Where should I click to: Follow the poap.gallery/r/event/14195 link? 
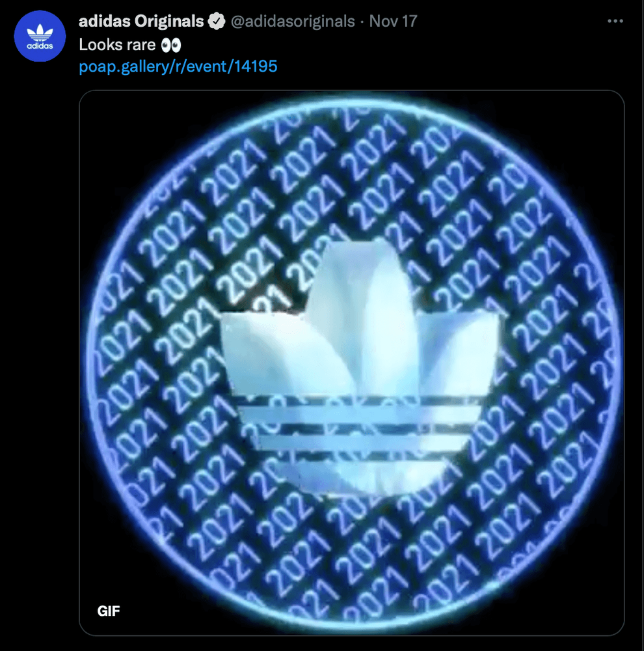click(178, 66)
